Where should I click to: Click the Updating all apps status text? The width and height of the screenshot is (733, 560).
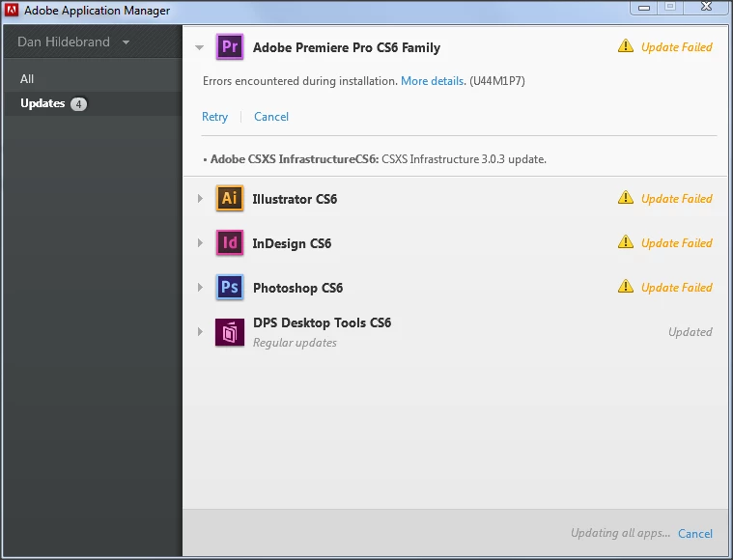click(620, 533)
